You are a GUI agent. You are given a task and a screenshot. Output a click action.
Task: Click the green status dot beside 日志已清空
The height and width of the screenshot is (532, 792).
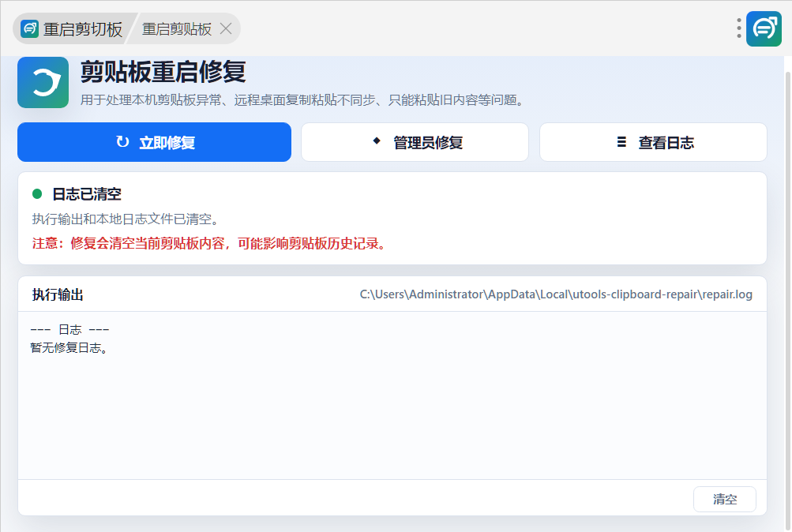[x=37, y=194]
